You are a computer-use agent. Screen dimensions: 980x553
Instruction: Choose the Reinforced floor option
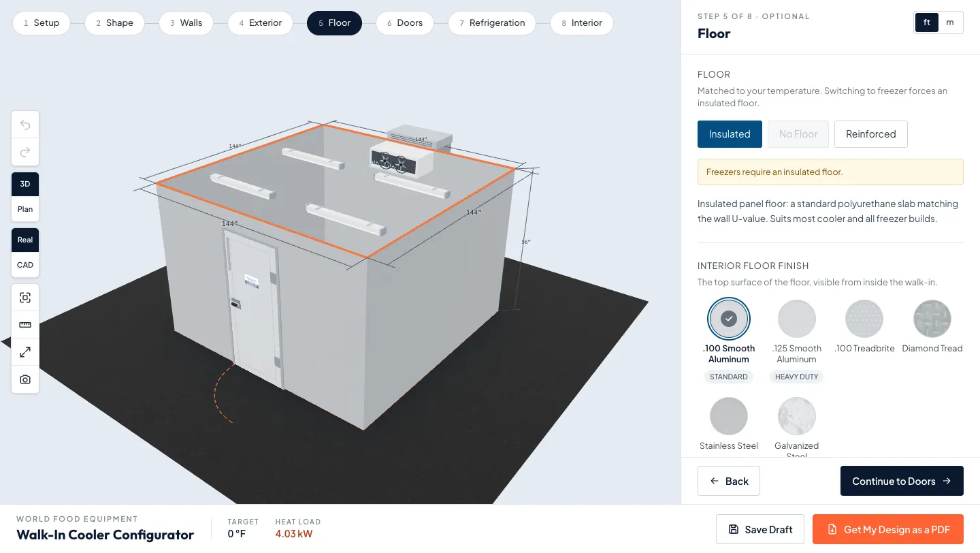[870, 134]
